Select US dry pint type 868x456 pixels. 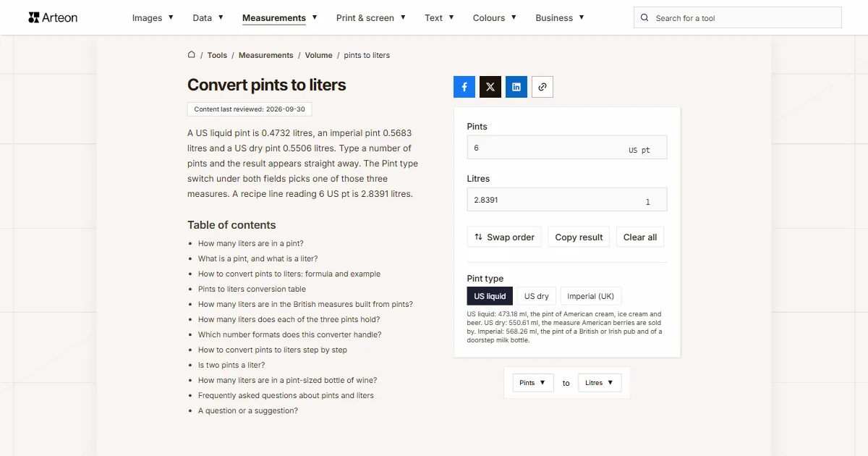tap(536, 296)
